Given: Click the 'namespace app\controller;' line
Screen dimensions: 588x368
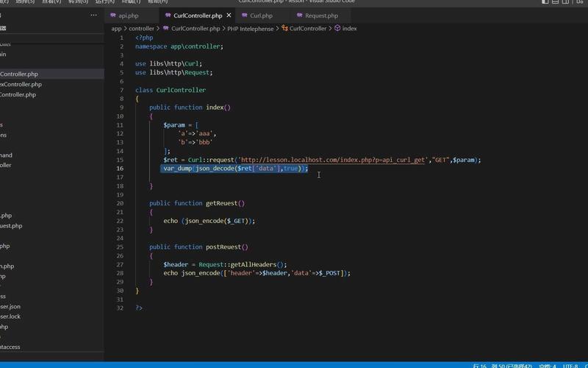Looking at the screenshot, I should coord(179,46).
